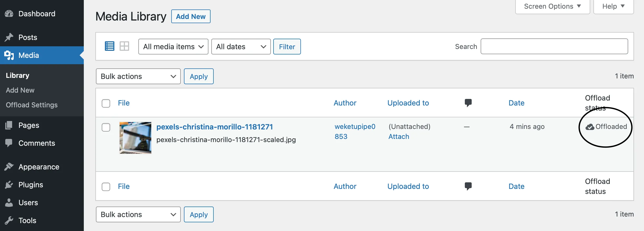Sort by File in table footer

[124, 186]
